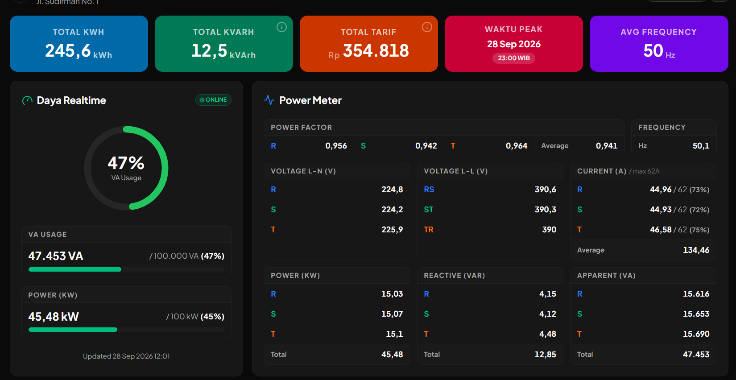736x380 pixels.
Task: Click Power (KW) R value 15,03
Action: [x=392, y=294]
